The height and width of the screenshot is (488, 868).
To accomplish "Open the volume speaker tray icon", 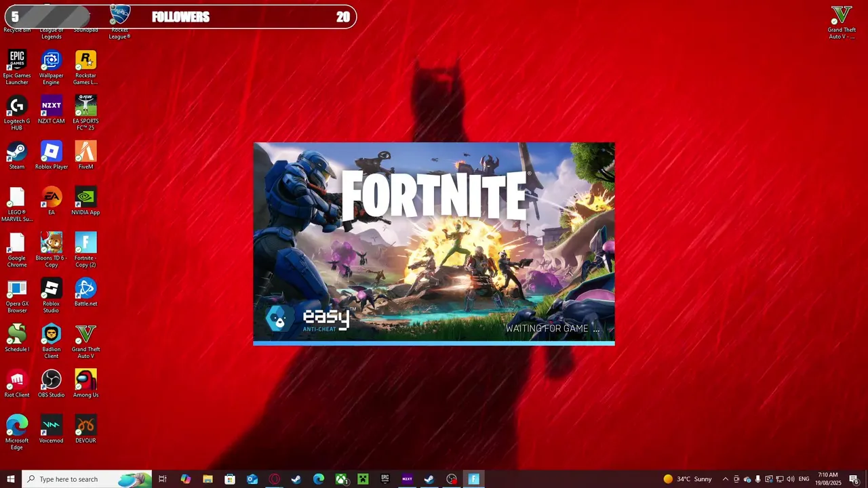I will coord(791,479).
